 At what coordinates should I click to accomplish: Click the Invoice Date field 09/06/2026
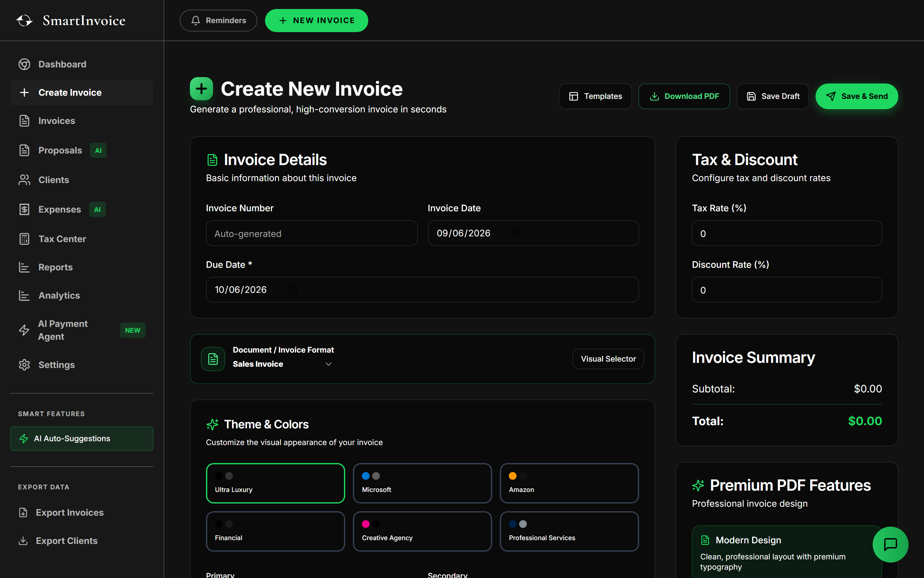(534, 233)
